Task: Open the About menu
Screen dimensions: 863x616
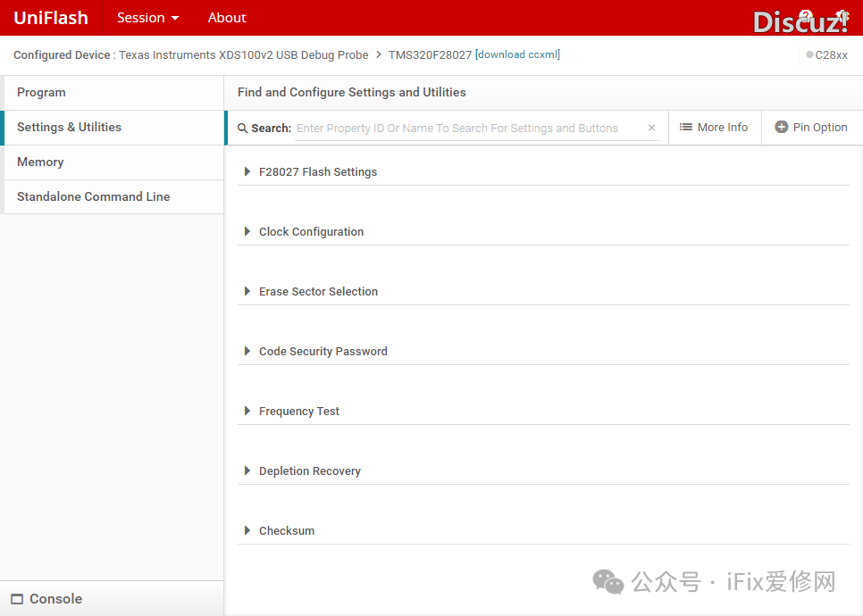Action: [227, 18]
